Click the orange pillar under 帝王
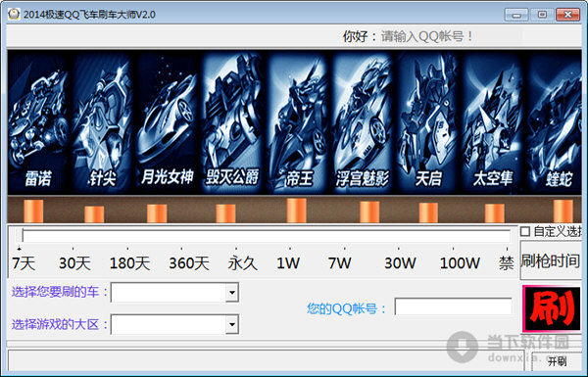 coord(297,211)
